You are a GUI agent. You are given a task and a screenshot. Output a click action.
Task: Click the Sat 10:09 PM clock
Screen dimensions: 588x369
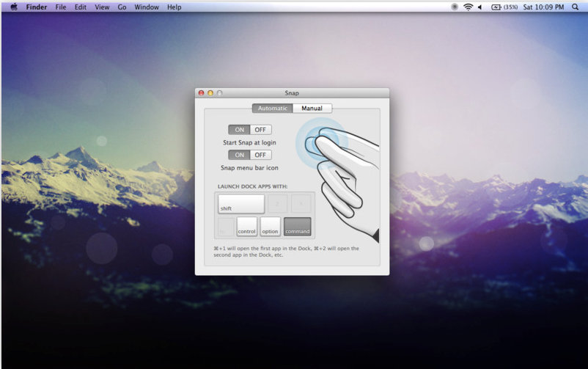click(x=543, y=7)
